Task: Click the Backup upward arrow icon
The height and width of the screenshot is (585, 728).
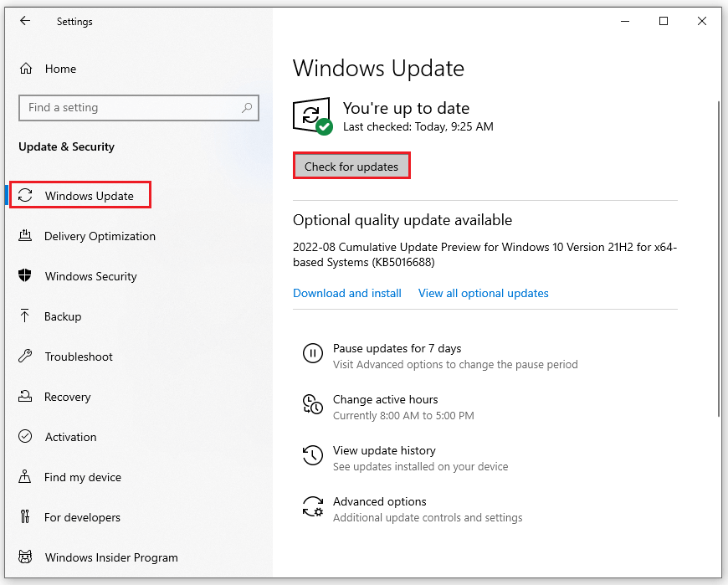Action: (24, 316)
